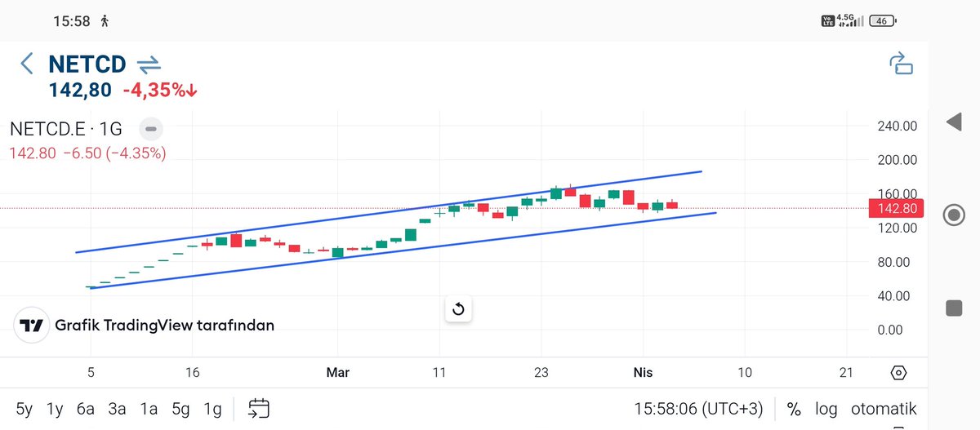Open the share icon at top right

tap(900, 64)
